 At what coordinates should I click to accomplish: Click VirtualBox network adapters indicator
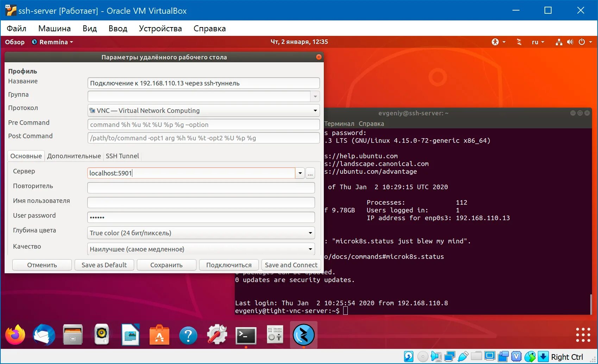pyautogui.click(x=449, y=357)
